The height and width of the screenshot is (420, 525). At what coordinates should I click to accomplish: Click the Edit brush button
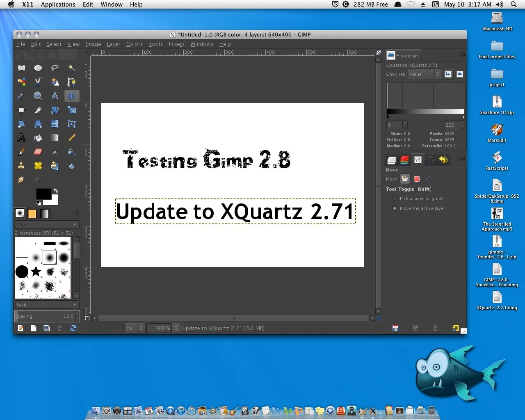click(21, 328)
